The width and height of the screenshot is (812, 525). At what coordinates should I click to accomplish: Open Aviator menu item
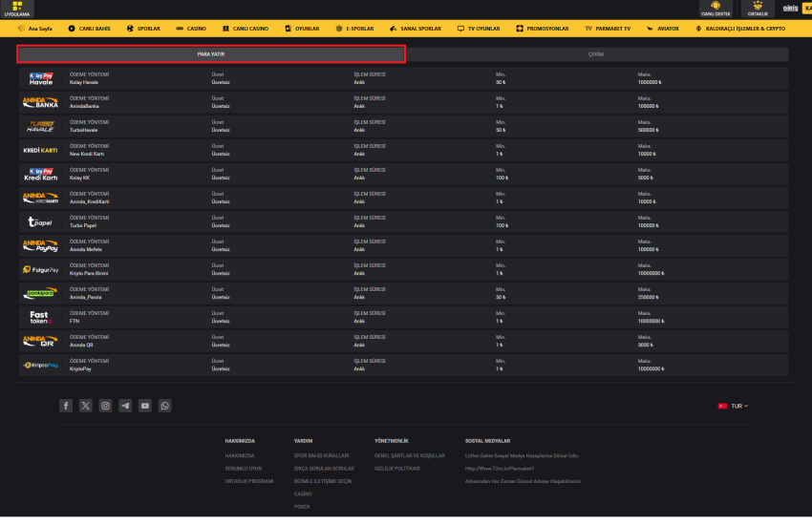[663, 29]
